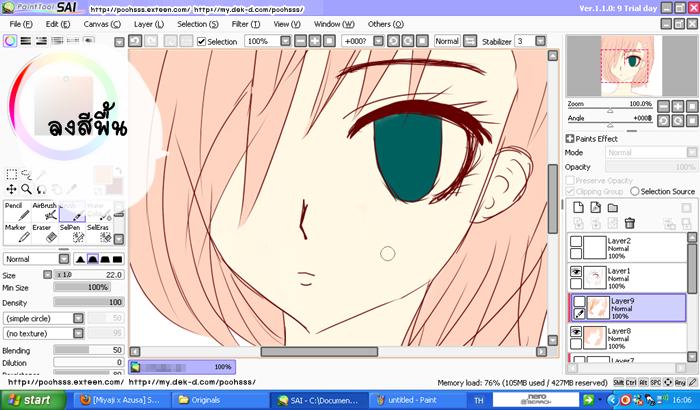
Task: Open the (simple circle) brush shape dropdown
Action: [78, 318]
